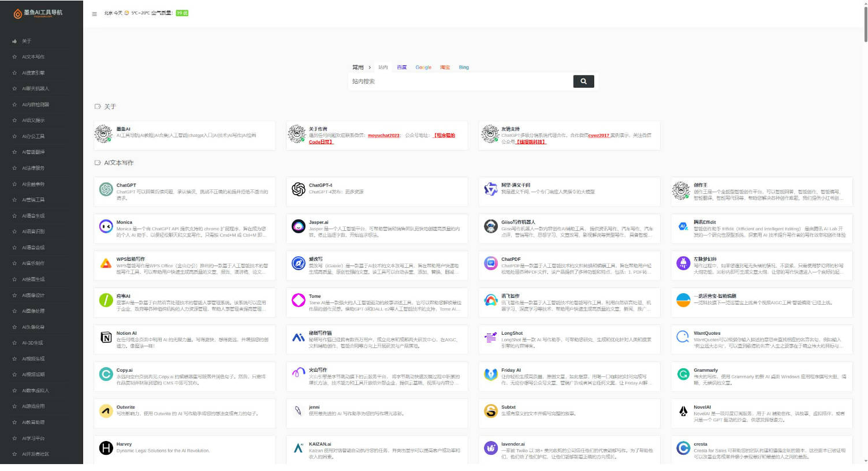
Task: Open the 爱改写 pen logo icon
Action: point(299,263)
